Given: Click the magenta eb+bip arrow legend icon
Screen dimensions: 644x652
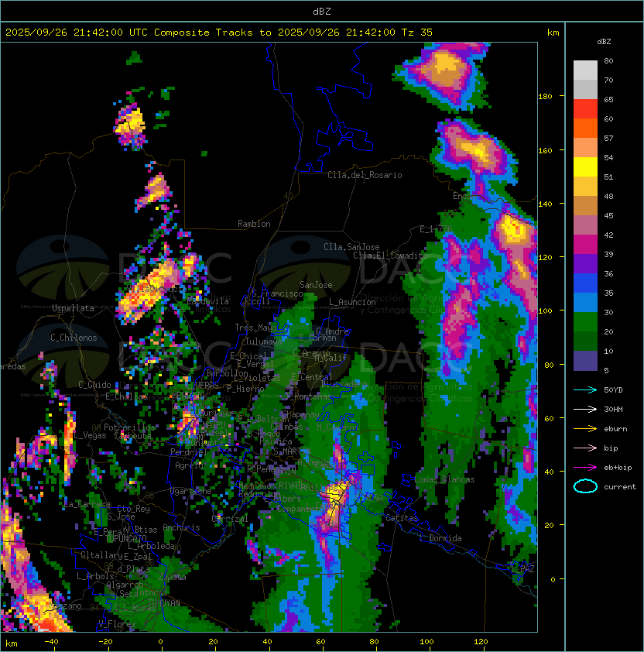Looking at the screenshot, I should click(585, 468).
